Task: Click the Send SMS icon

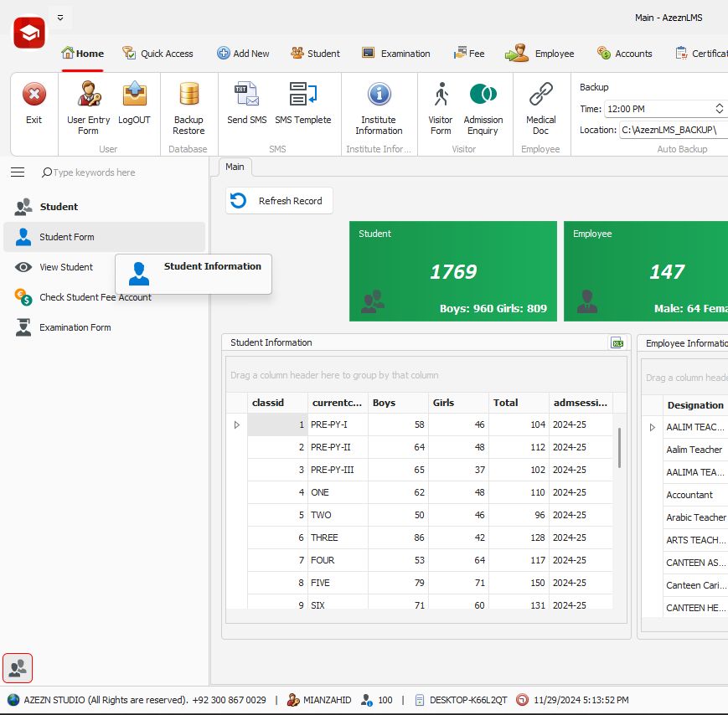Action: tap(246, 104)
